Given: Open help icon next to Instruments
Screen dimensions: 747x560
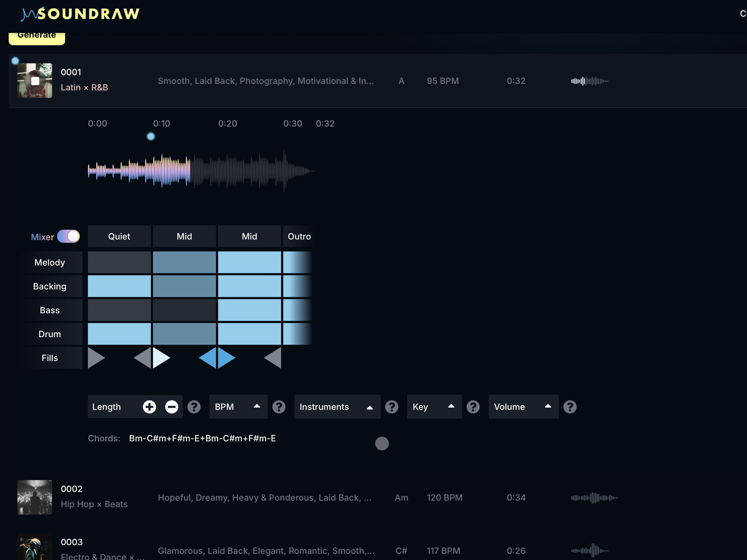Looking at the screenshot, I should pyautogui.click(x=392, y=407).
